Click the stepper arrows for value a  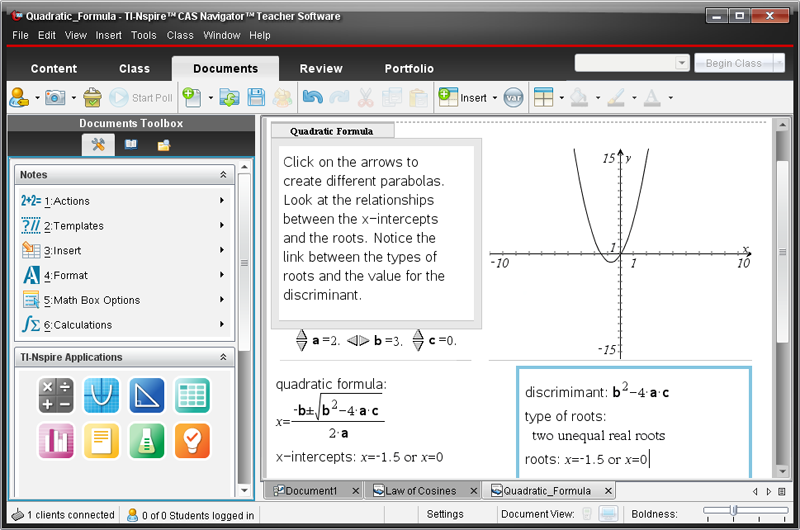point(302,340)
